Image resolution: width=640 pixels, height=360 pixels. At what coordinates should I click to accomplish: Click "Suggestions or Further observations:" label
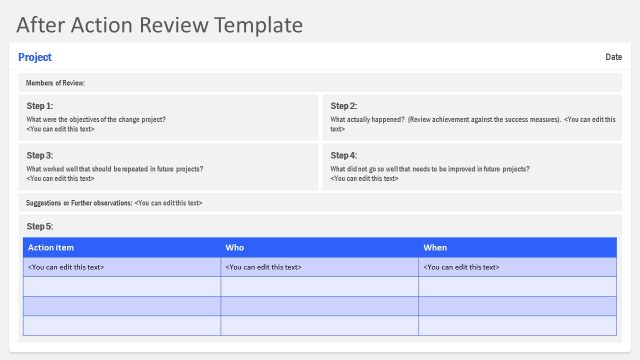click(x=79, y=203)
